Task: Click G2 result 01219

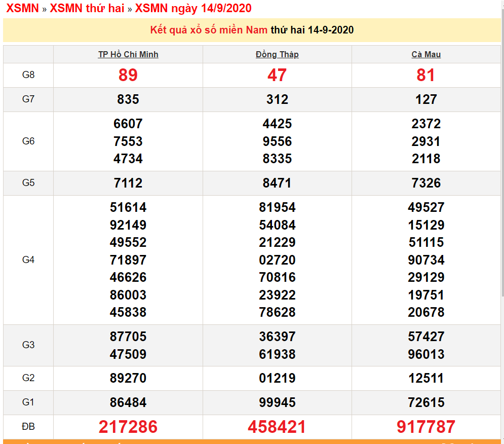Action: click(277, 378)
